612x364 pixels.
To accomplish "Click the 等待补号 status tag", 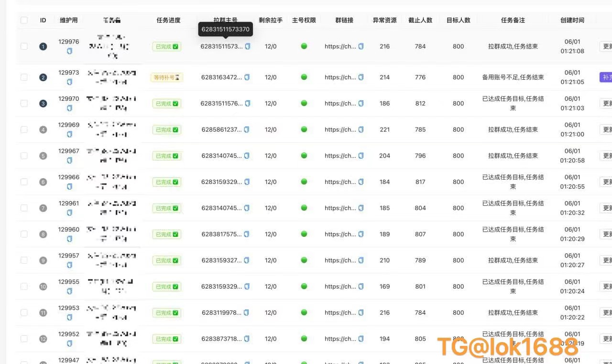I will tap(166, 77).
